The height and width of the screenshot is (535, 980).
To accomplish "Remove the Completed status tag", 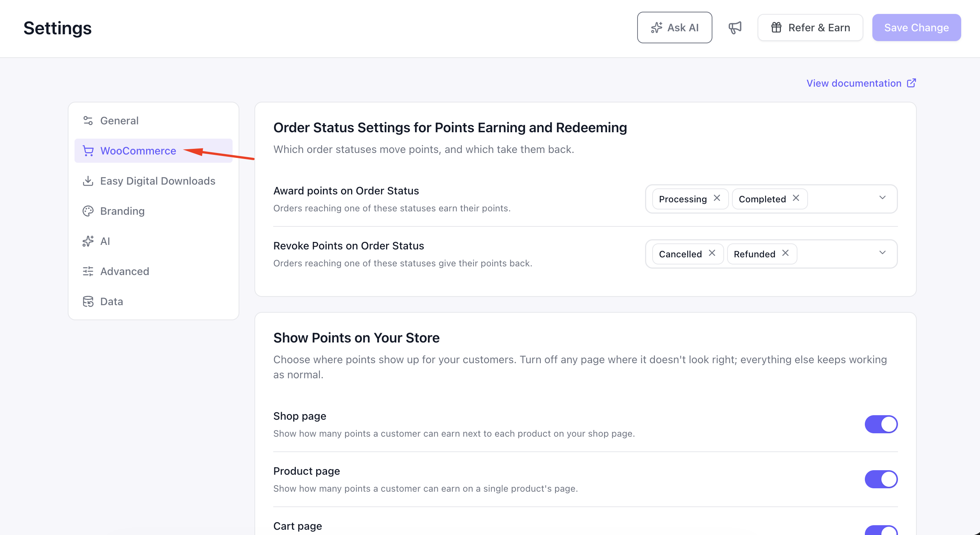I will 796,198.
